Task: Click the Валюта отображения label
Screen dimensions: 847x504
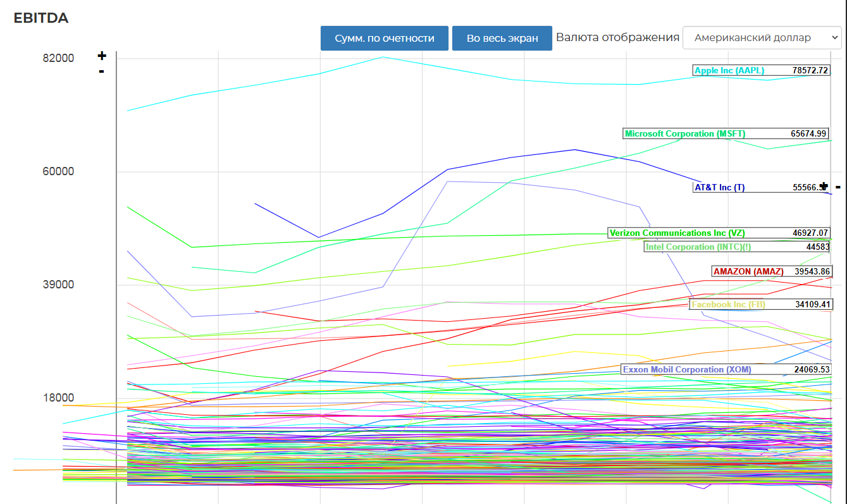Action: click(617, 37)
